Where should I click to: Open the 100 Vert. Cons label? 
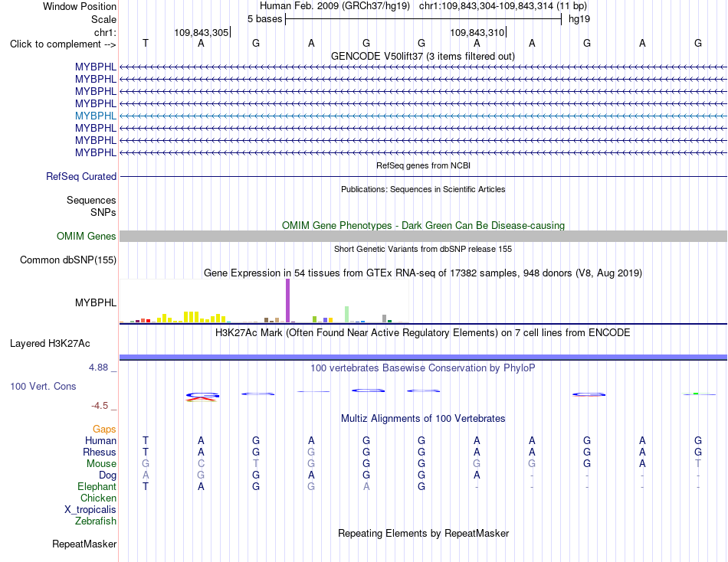tap(43, 386)
